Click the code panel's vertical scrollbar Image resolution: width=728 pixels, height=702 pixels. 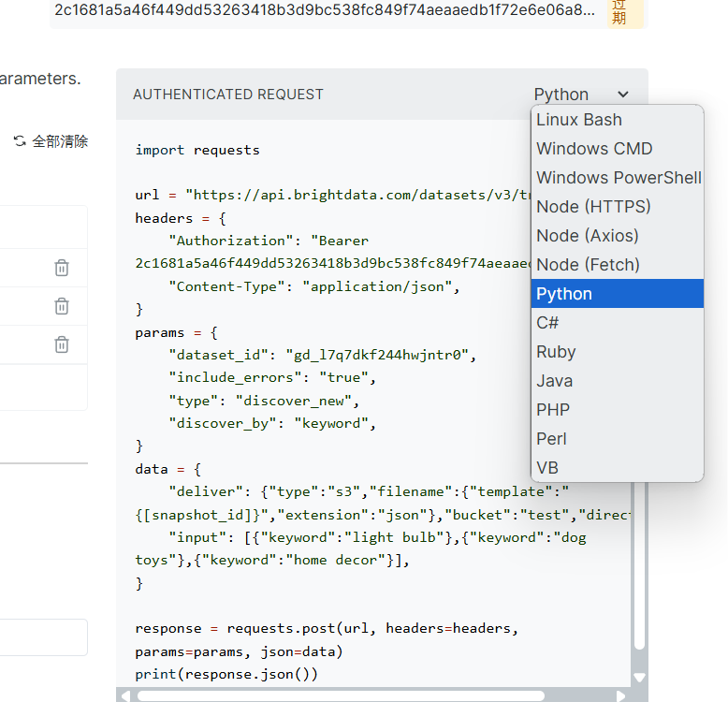(x=640, y=562)
